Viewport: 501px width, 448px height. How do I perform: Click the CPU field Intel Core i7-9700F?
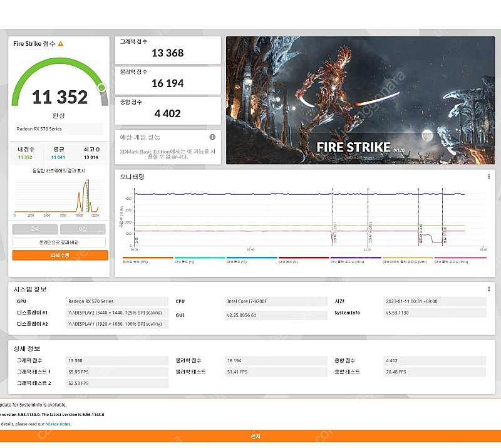(276, 301)
